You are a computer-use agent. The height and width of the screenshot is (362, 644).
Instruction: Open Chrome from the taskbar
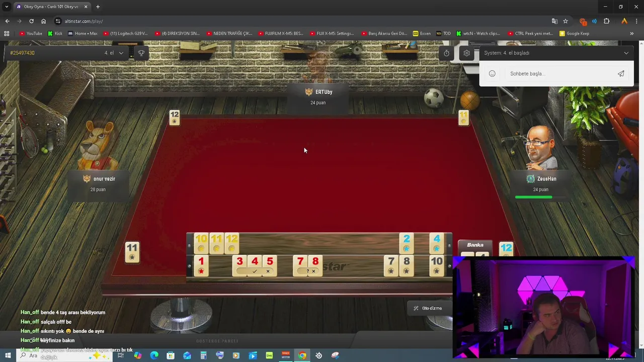302,355
